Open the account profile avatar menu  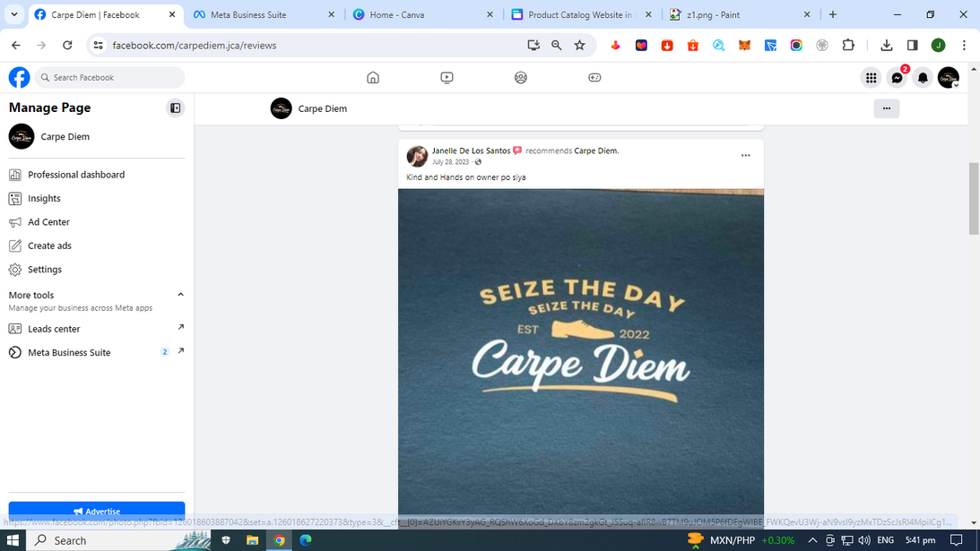click(948, 77)
